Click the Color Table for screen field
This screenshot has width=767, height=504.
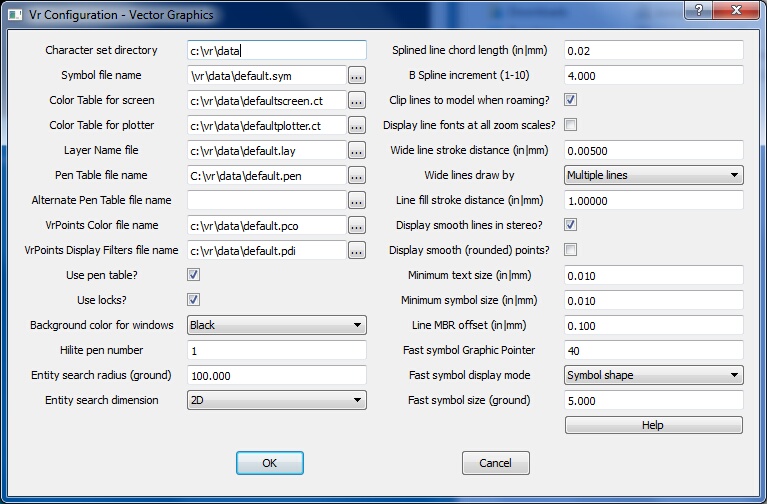coord(267,101)
